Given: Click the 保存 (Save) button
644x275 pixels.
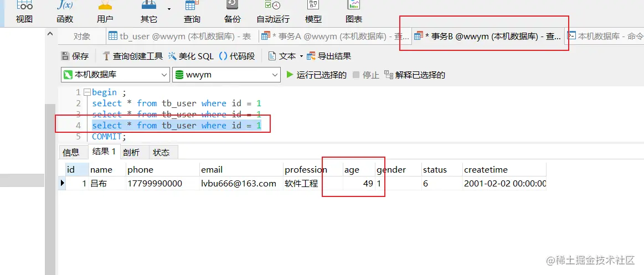Looking at the screenshot, I should pyautogui.click(x=75, y=56).
